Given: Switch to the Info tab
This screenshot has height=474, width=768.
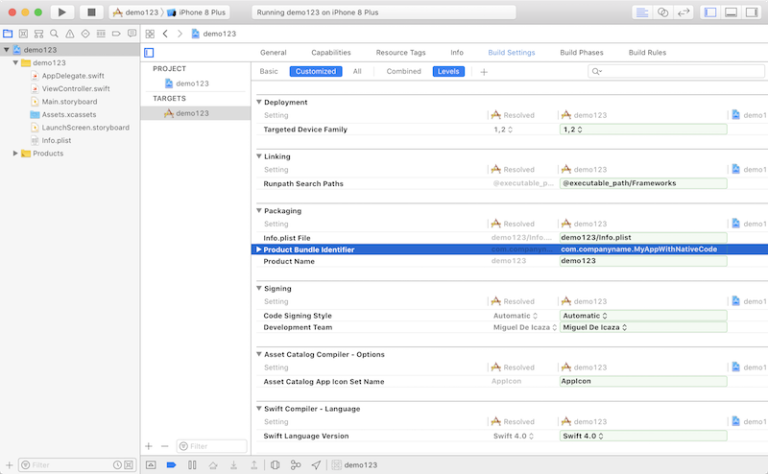Looking at the screenshot, I should click(x=457, y=52).
